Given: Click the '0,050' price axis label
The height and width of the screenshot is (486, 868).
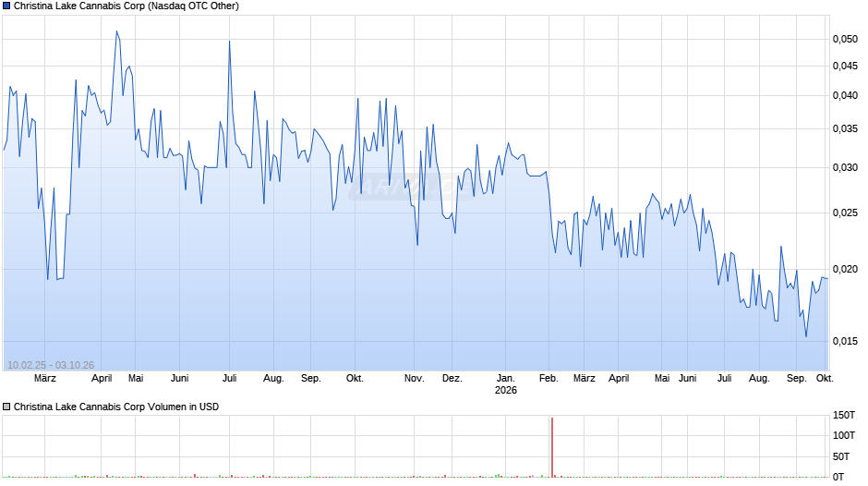Looking at the screenshot, I should 845,39.
